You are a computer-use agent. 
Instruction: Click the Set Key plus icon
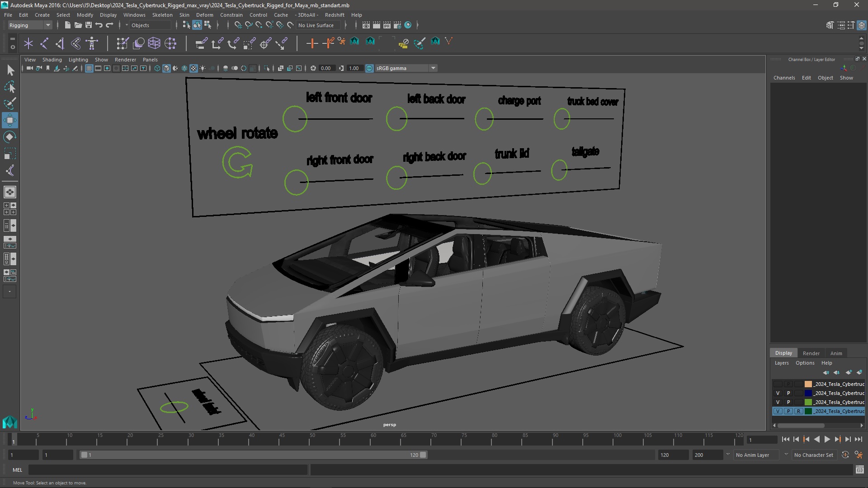pyautogui.click(x=312, y=43)
